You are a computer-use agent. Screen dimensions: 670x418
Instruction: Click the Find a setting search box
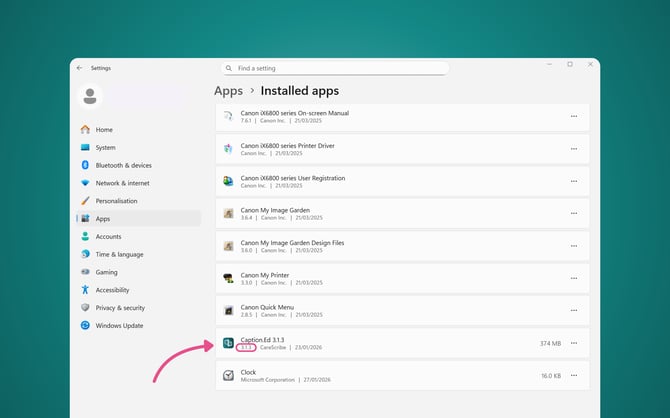pyautogui.click(x=335, y=68)
